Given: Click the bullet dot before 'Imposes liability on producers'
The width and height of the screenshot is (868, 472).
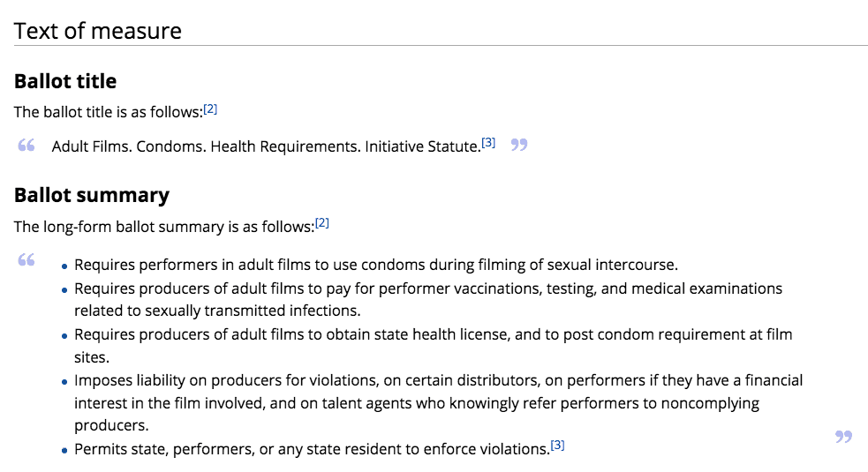Looking at the screenshot, I should point(65,382).
